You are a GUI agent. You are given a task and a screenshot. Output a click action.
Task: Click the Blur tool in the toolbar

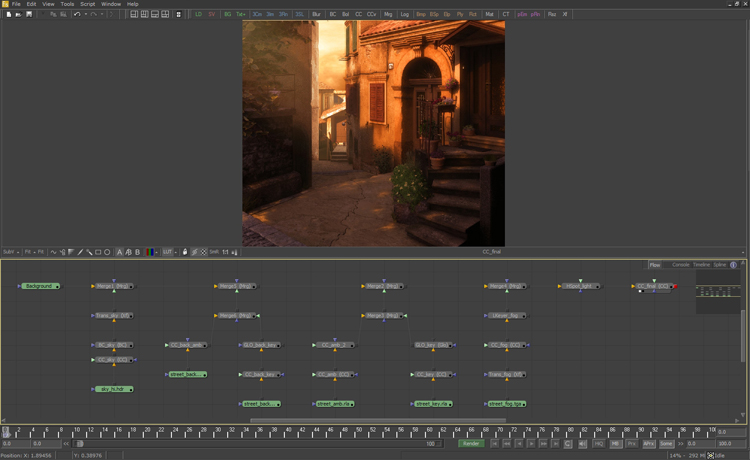317,15
